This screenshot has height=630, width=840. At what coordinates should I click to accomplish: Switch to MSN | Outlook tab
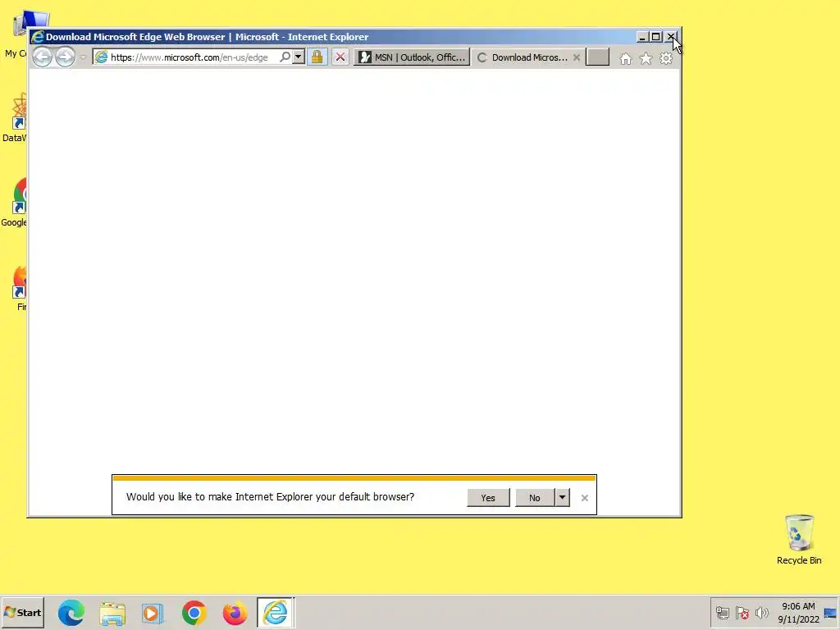click(x=412, y=57)
